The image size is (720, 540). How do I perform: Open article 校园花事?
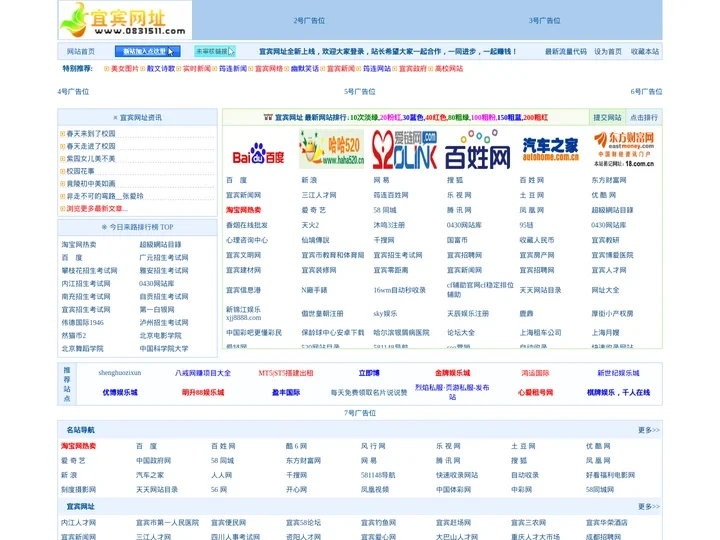80,171
